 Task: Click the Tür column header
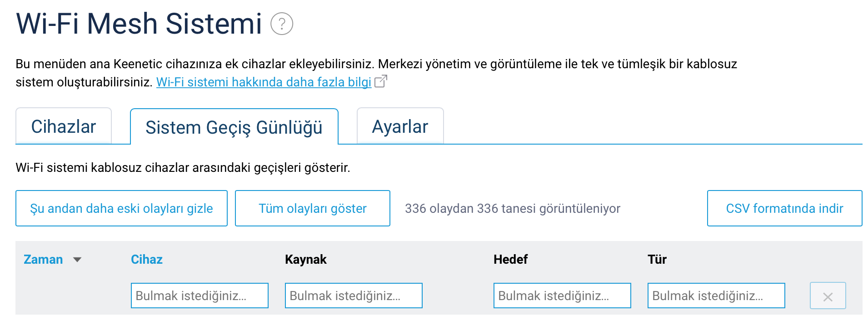click(x=657, y=259)
